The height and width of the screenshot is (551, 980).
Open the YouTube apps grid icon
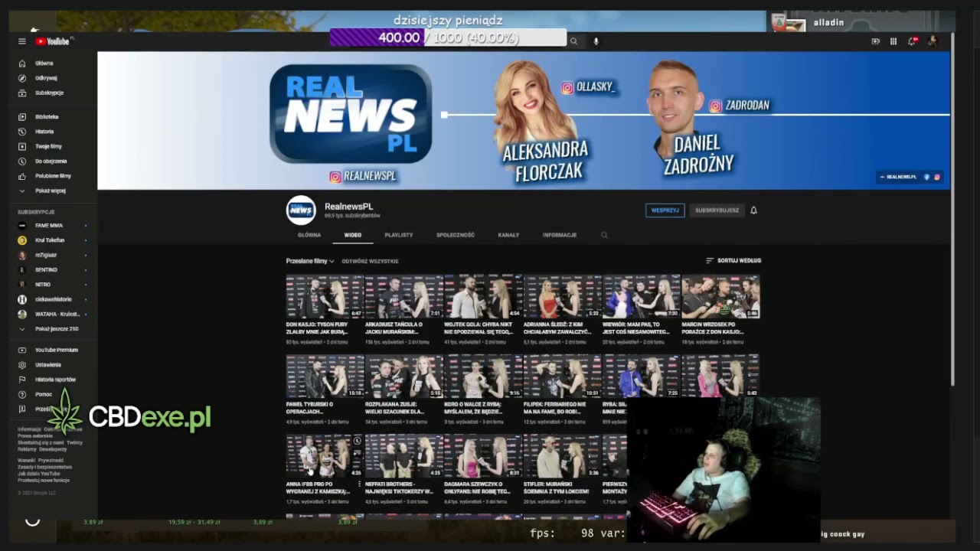(x=893, y=41)
